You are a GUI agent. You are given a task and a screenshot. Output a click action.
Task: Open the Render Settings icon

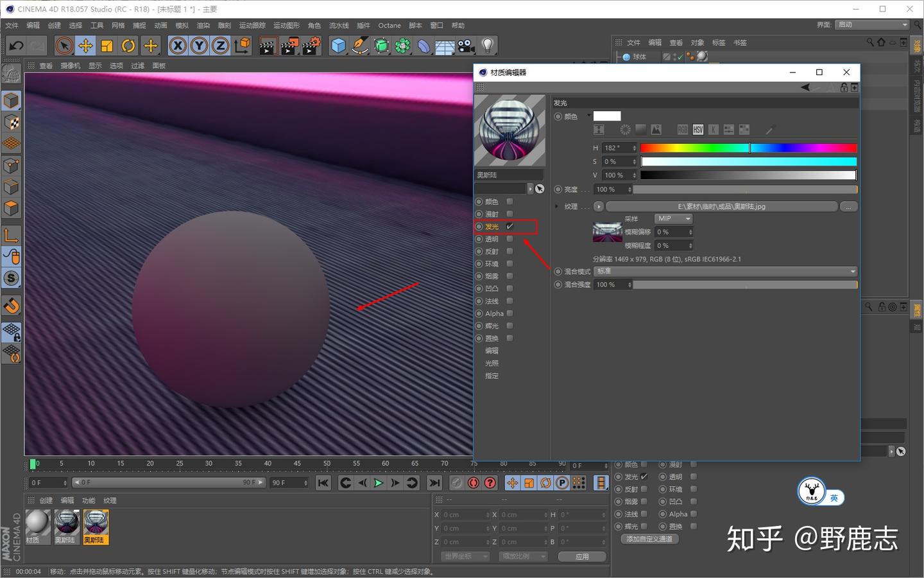(311, 46)
